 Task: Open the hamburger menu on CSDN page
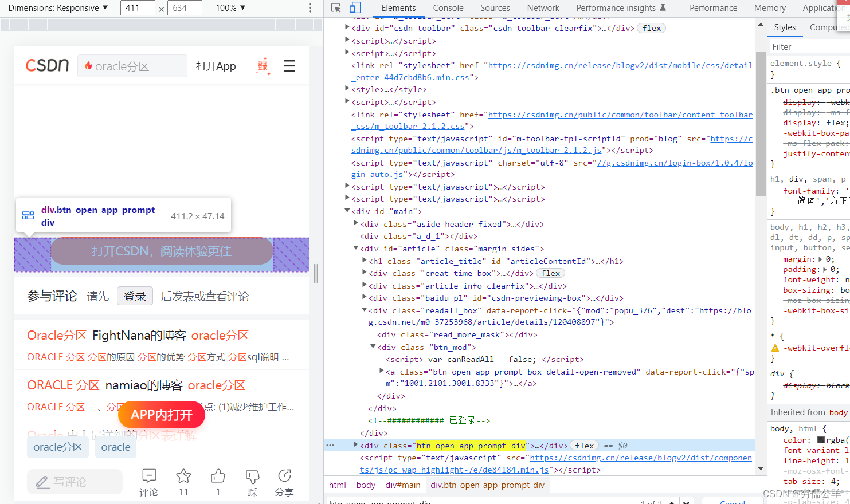point(289,66)
